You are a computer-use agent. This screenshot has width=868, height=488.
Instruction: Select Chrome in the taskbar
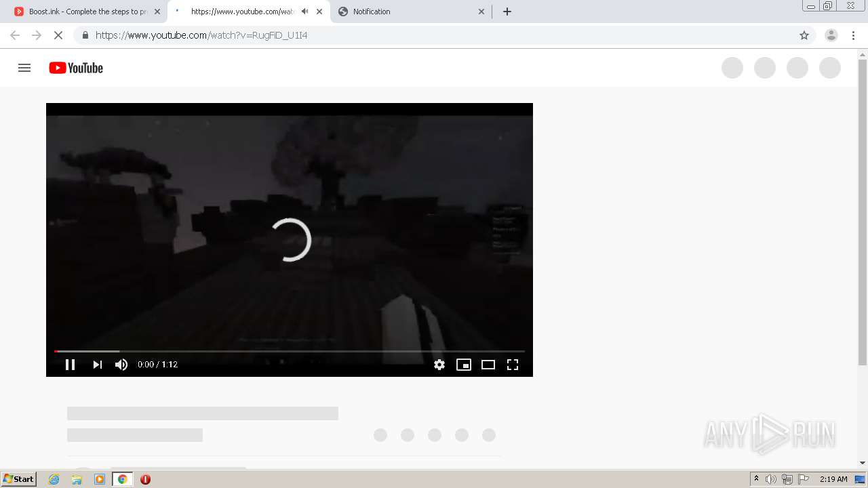coord(122,479)
